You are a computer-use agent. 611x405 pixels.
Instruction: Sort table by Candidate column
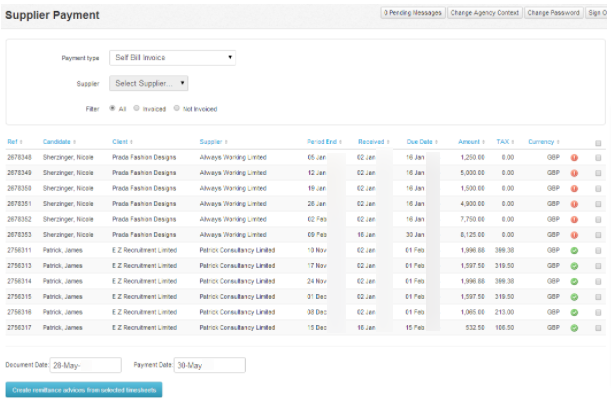click(x=59, y=141)
